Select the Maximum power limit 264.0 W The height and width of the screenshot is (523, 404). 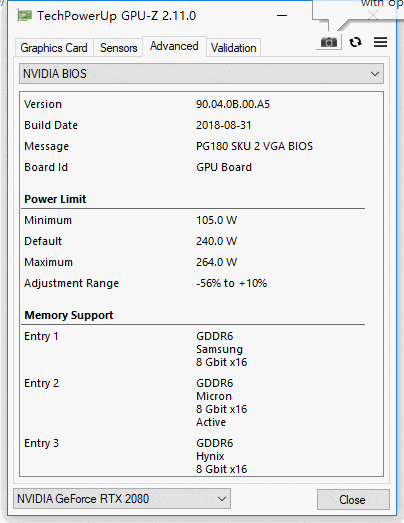click(x=217, y=262)
